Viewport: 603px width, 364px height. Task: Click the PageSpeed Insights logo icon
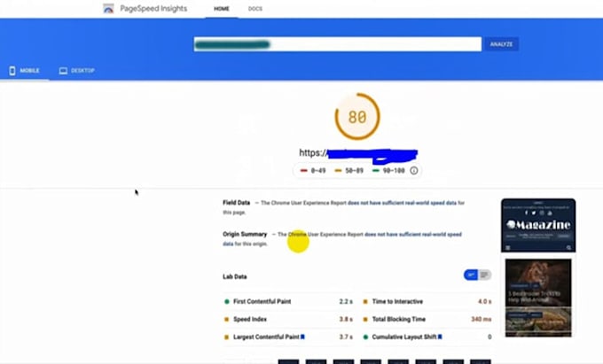108,9
